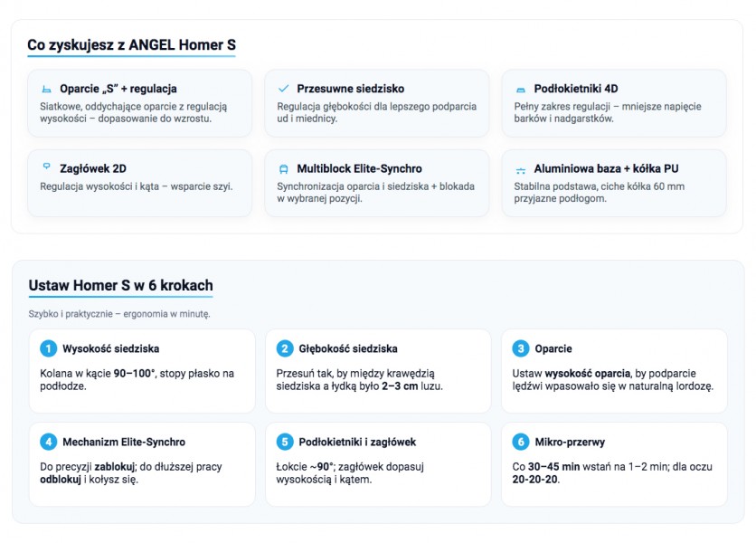Click step number 1 badge for Wysokość siedziska
The height and width of the screenshot is (543, 756).
(x=48, y=348)
